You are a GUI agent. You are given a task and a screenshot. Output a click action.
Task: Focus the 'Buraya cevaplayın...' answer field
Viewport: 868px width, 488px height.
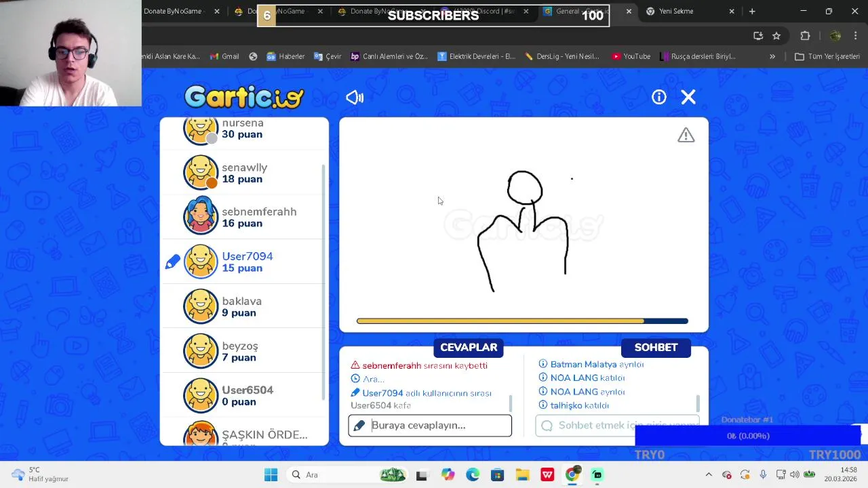point(430,426)
